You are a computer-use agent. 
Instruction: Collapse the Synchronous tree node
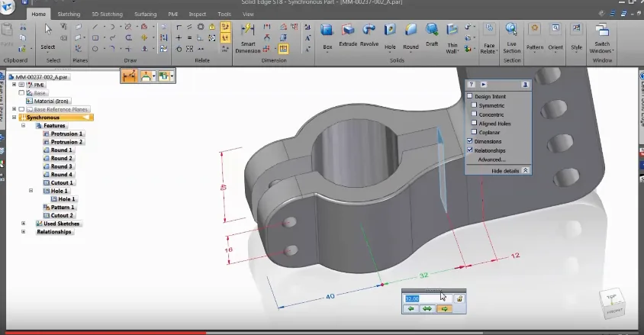pyautogui.click(x=14, y=118)
